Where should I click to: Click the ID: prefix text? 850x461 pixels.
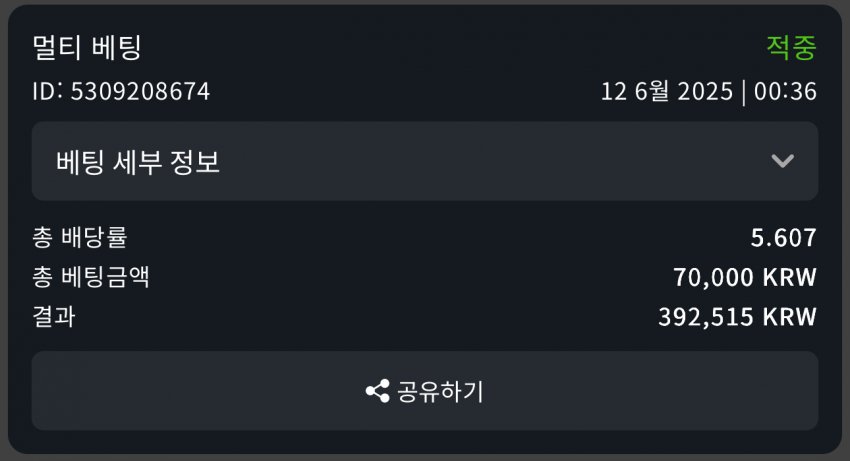[48, 91]
